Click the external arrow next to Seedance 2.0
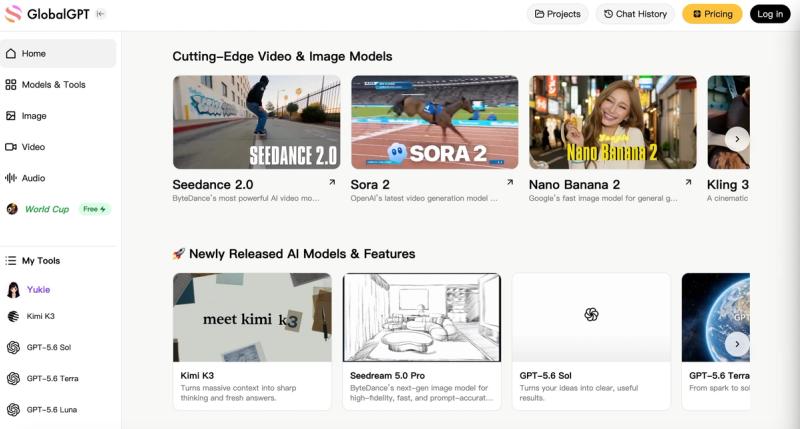This screenshot has width=800, height=429. [332, 182]
